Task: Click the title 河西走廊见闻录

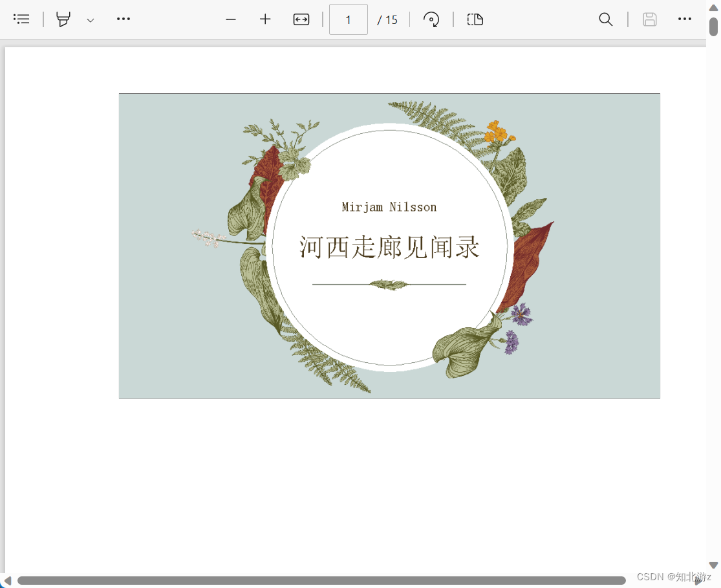Action: 389,247
